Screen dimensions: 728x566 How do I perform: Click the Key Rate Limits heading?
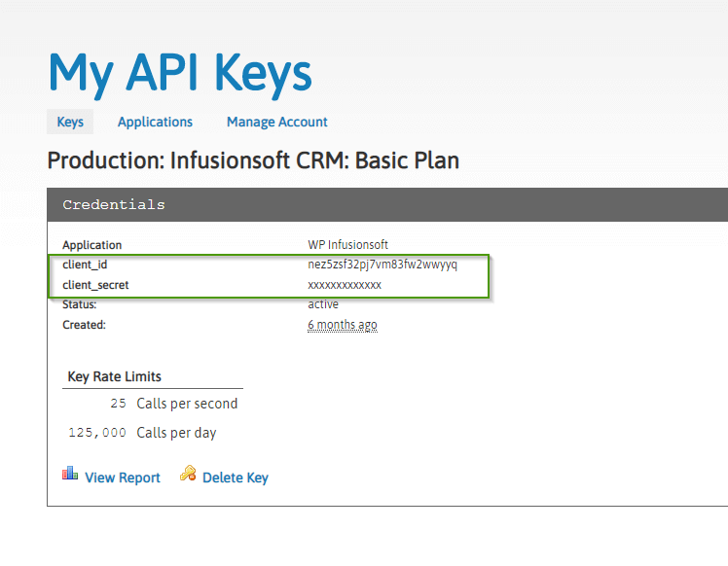114,376
